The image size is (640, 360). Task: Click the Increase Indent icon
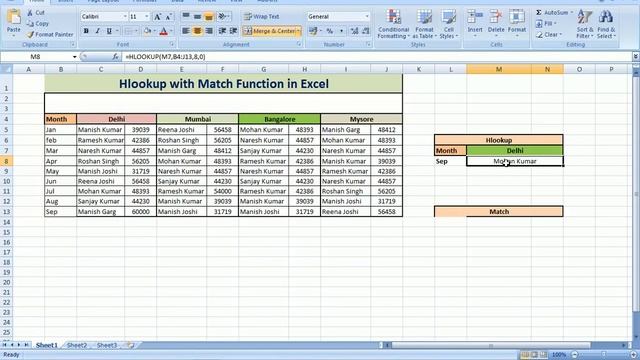pyautogui.click(x=233, y=31)
